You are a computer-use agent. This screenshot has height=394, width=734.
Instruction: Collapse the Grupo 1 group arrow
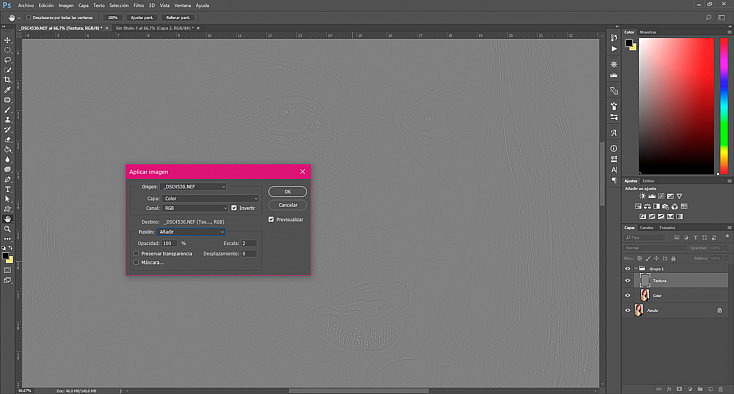click(x=636, y=269)
